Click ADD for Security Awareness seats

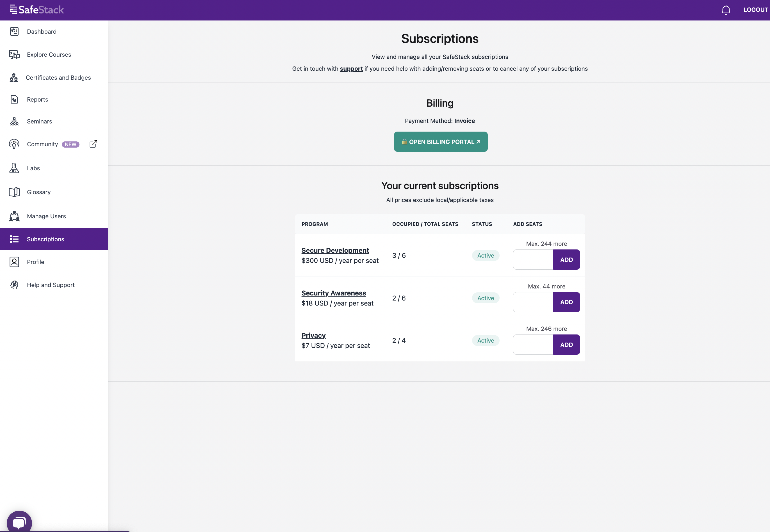pos(566,302)
